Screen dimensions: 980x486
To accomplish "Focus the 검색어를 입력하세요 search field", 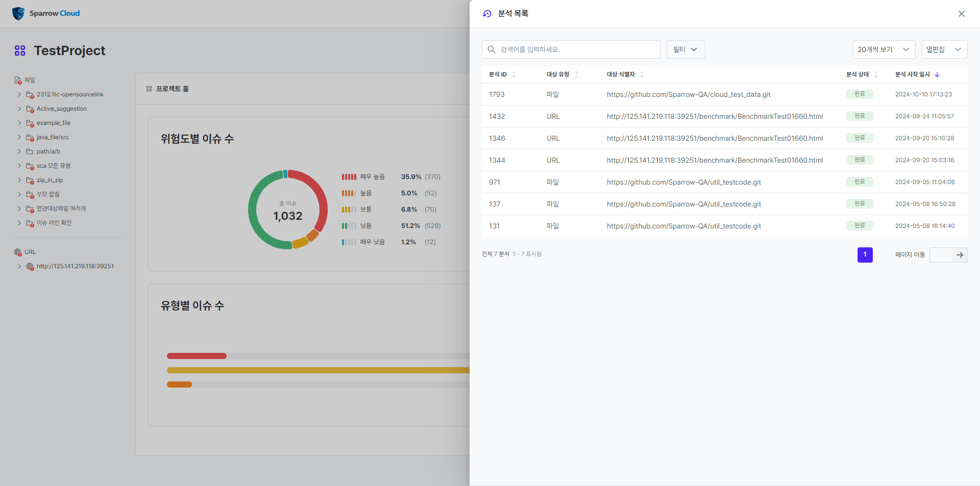I will point(571,49).
